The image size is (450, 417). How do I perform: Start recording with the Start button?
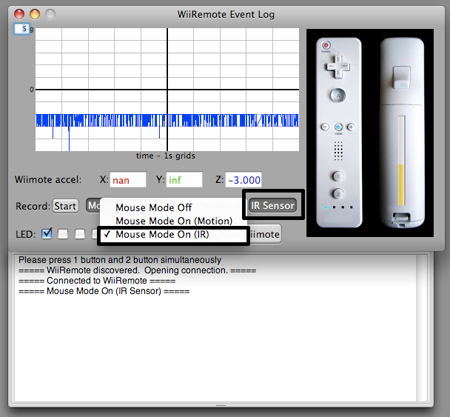(x=65, y=206)
